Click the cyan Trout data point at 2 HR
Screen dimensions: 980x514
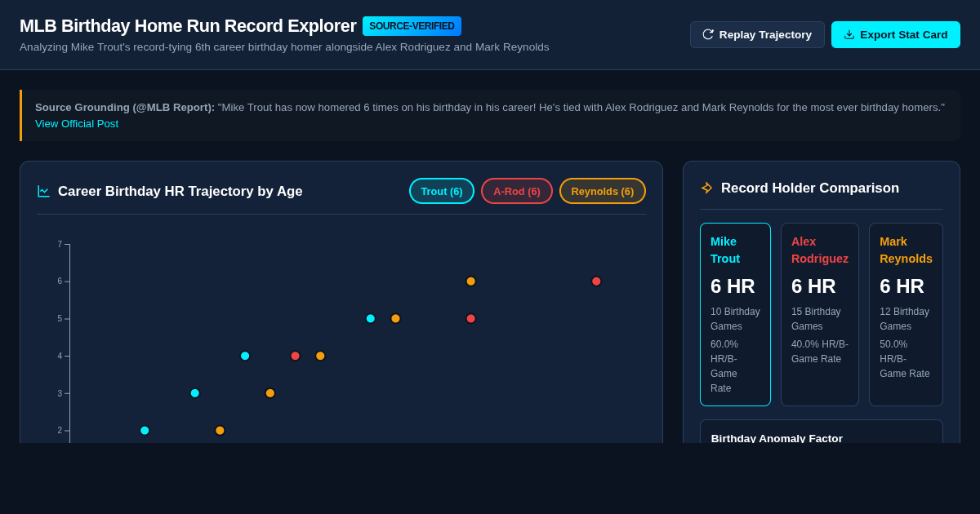click(145, 431)
